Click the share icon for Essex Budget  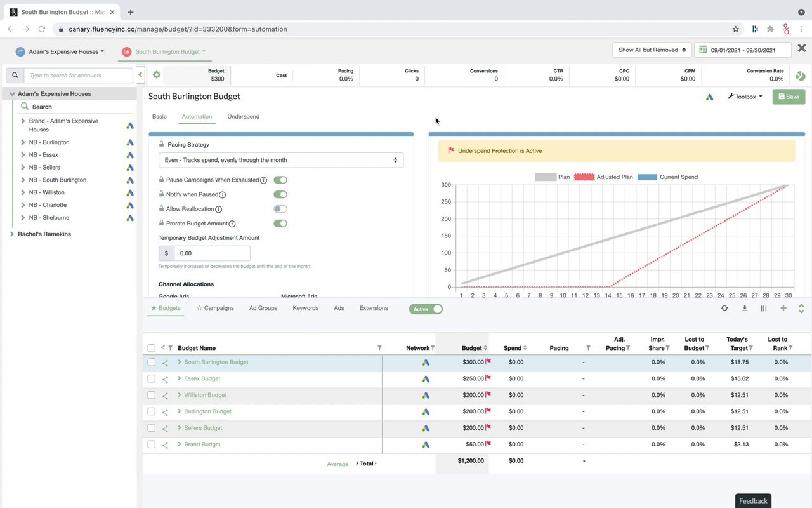pyautogui.click(x=165, y=379)
